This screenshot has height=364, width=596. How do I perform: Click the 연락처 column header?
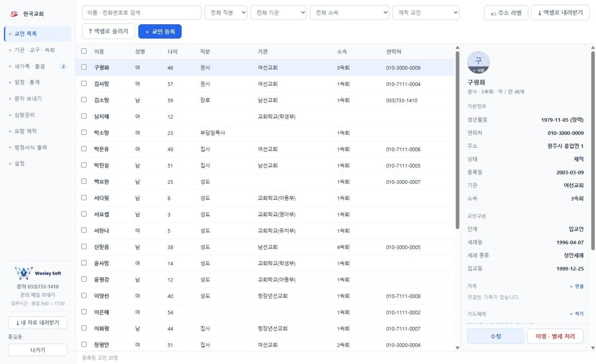coord(393,52)
